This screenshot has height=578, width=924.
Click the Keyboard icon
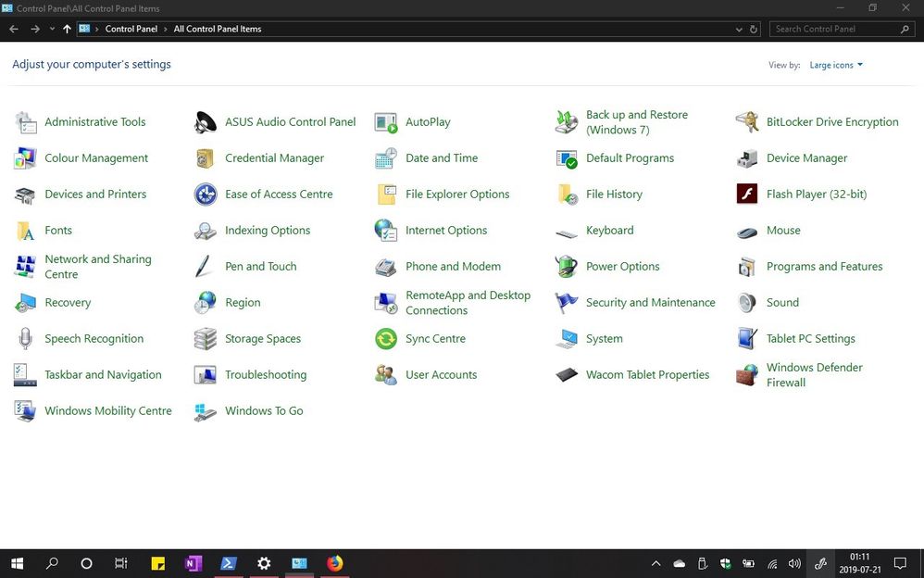coord(567,232)
